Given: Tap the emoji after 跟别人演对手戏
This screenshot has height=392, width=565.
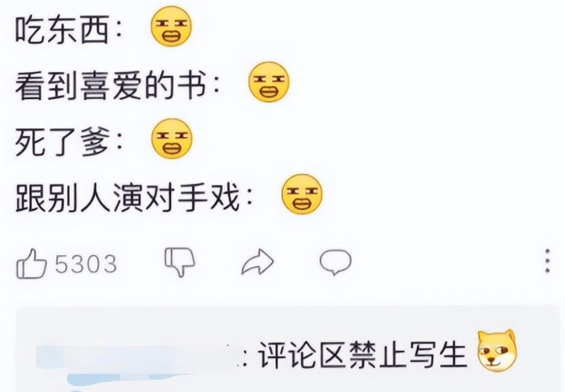Looking at the screenshot, I should click(x=302, y=194).
